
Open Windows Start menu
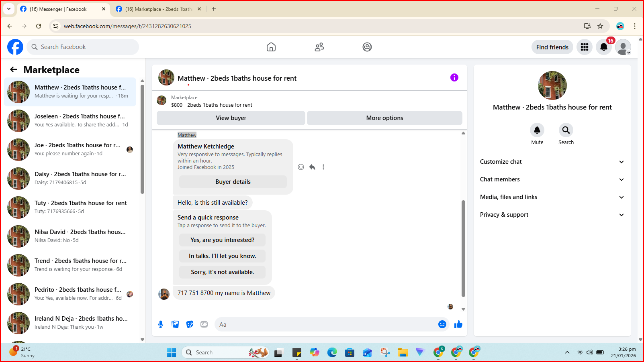click(172, 352)
